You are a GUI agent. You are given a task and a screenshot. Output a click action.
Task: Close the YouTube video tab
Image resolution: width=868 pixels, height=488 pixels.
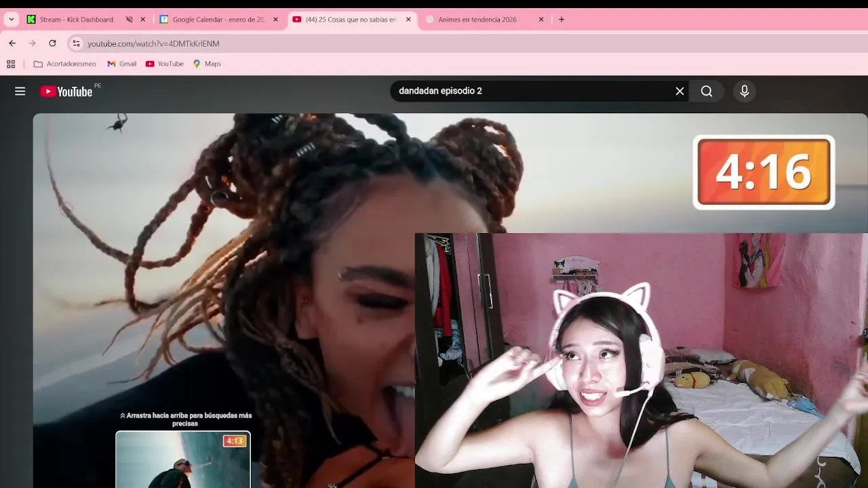[408, 20]
